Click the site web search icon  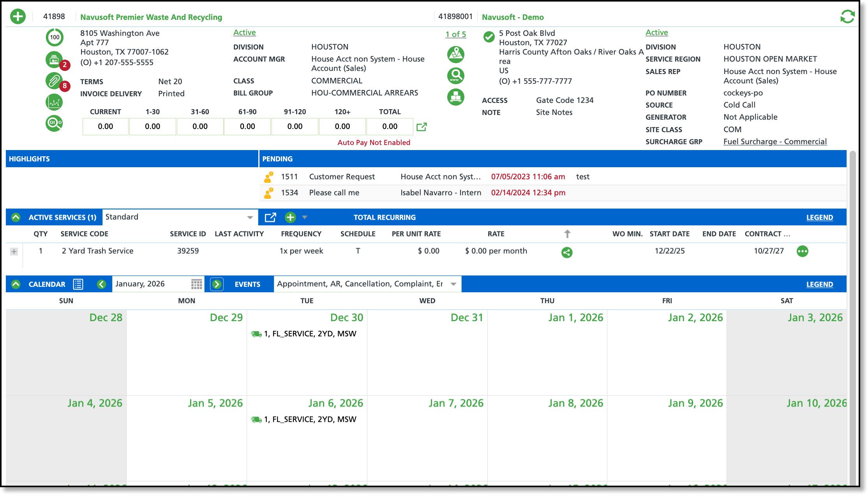pos(455,76)
